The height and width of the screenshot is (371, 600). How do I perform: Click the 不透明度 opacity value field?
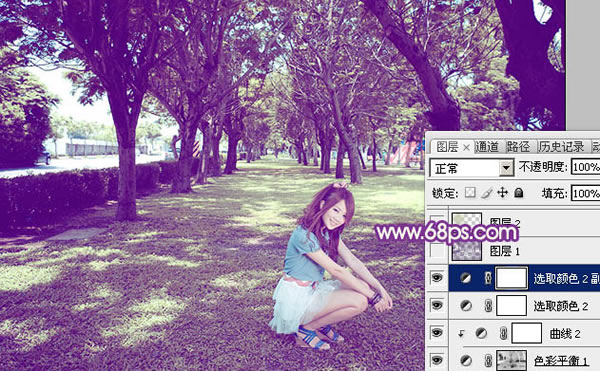(x=585, y=167)
